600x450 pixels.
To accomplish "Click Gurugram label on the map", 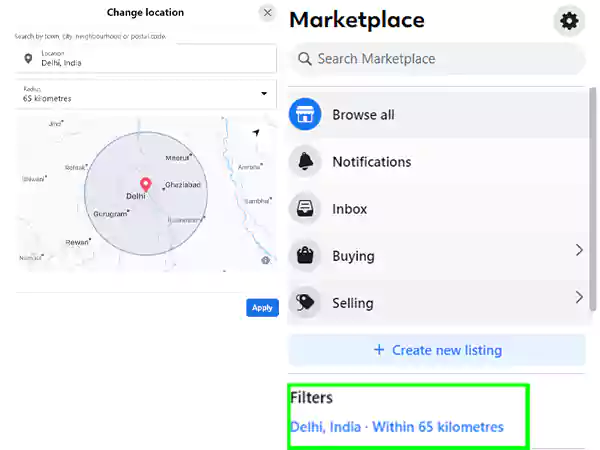I will pyautogui.click(x=110, y=214).
